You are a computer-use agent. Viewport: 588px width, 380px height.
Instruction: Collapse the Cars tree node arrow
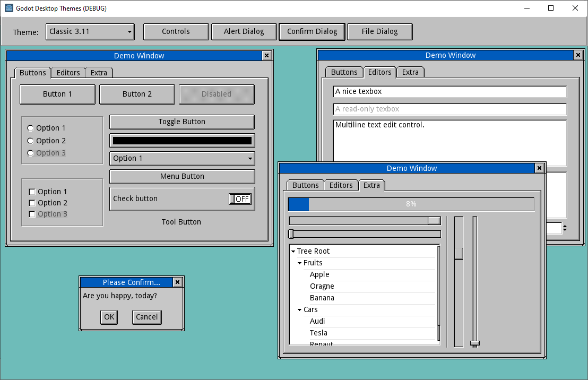pos(300,310)
